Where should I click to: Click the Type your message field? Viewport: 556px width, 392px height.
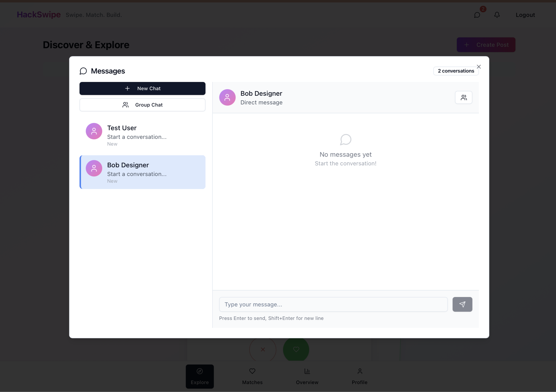point(333,304)
